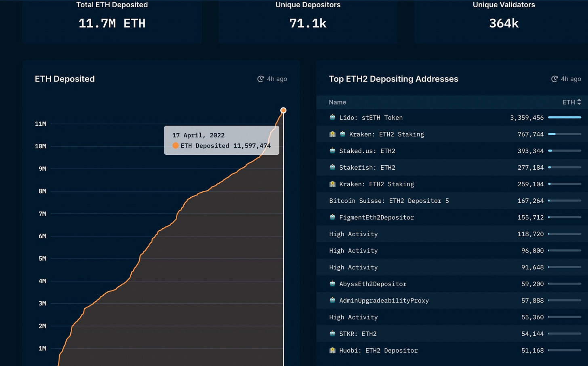Click the bank icon beside Kraken: ETH2 Staking 767,744
The width and height of the screenshot is (588, 366).
(x=332, y=134)
